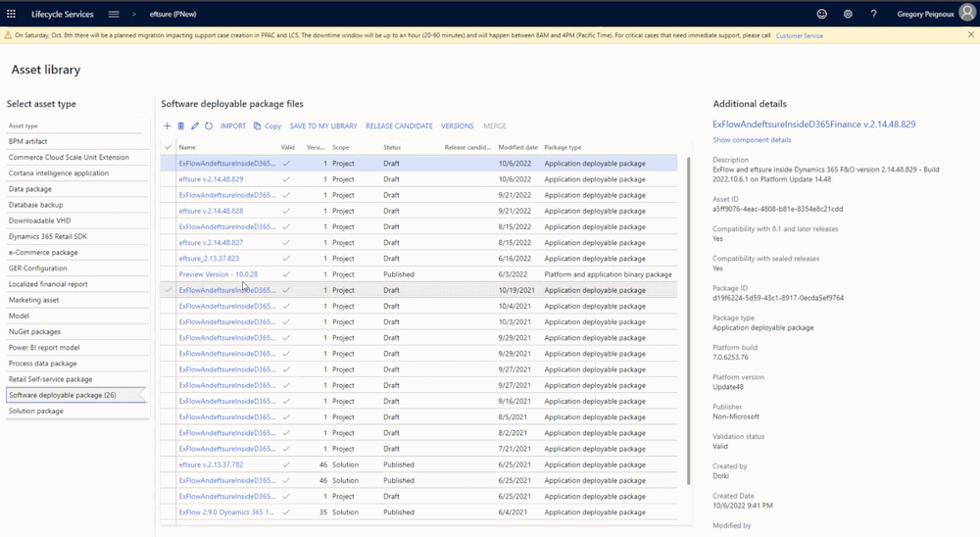
Task: Select Cortana intelligence application asset type
Action: click(77, 173)
